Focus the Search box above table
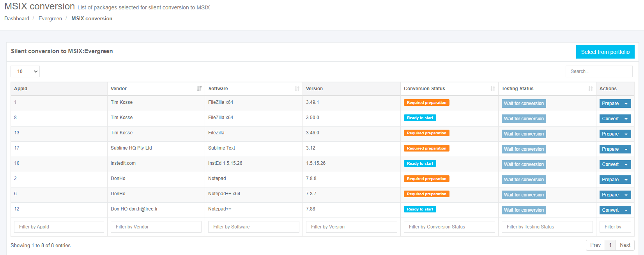The height and width of the screenshot is (255, 644). tap(599, 71)
